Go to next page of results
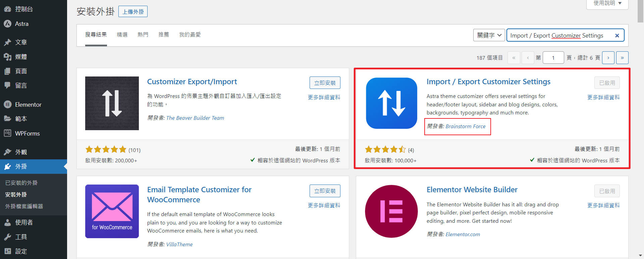Viewport: 644px width, 259px height. (x=608, y=58)
